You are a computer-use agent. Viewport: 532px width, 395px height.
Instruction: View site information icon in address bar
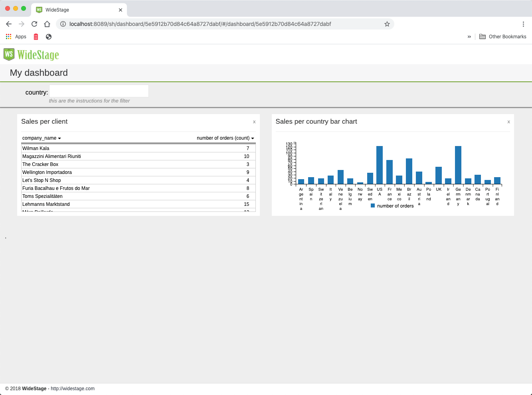click(63, 24)
